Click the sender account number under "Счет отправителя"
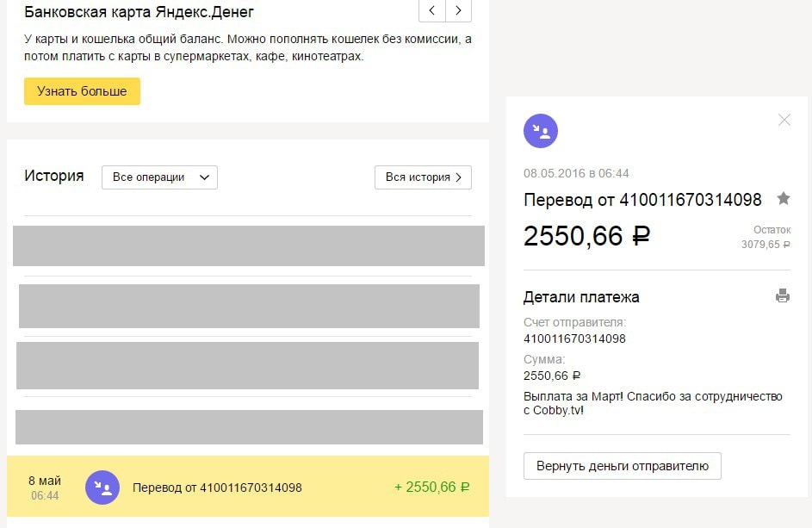The height and width of the screenshot is (528, 812). (574, 339)
